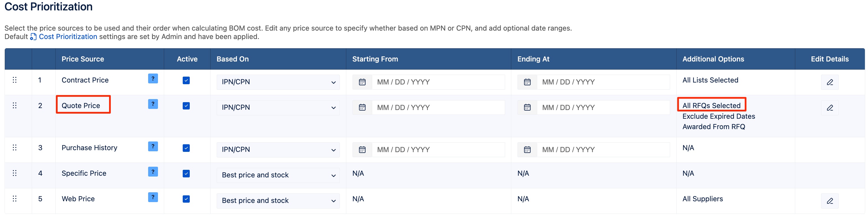Open Based On dropdown for Specific Price
868x215 pixels.
pos(278,175)
